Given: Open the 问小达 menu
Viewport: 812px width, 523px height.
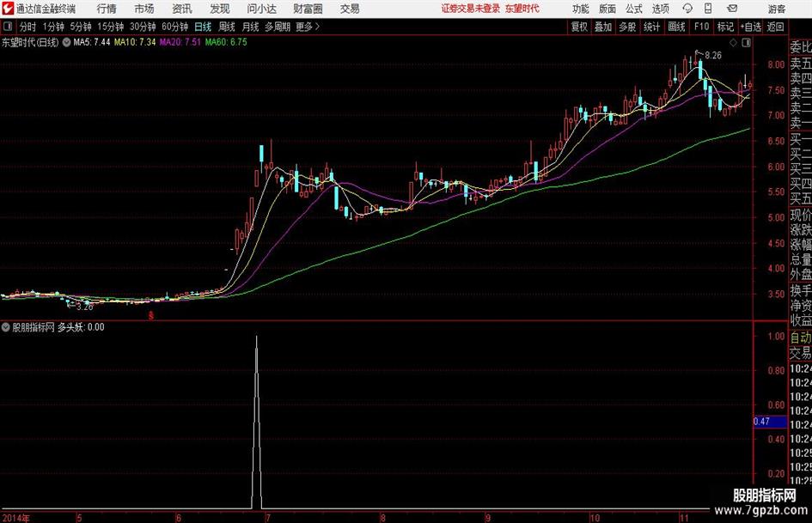Looking at the screenshot, I should [262, 9].
